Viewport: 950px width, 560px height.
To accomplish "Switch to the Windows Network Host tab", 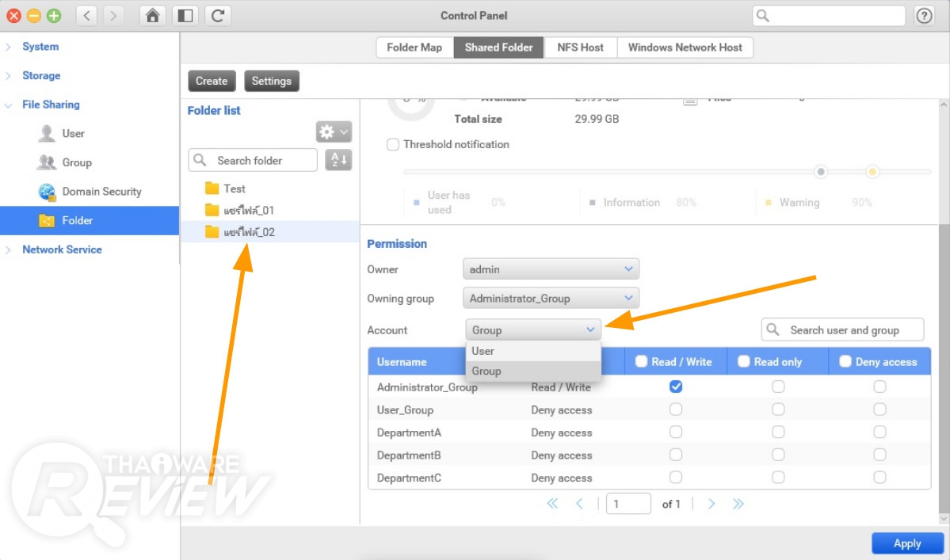I will click(x=685, y=48).
